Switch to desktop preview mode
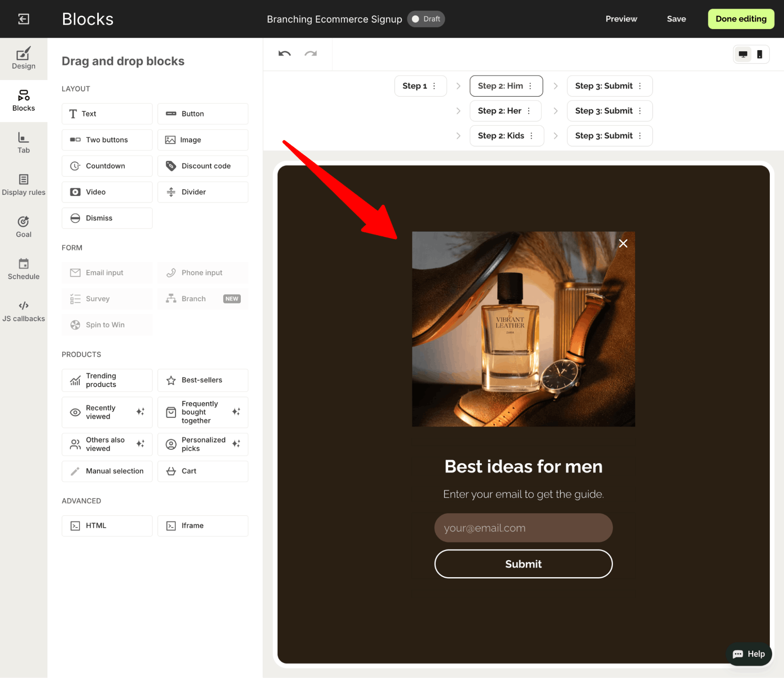This screenshot has width=784, height=678. (x=743, y=55)
